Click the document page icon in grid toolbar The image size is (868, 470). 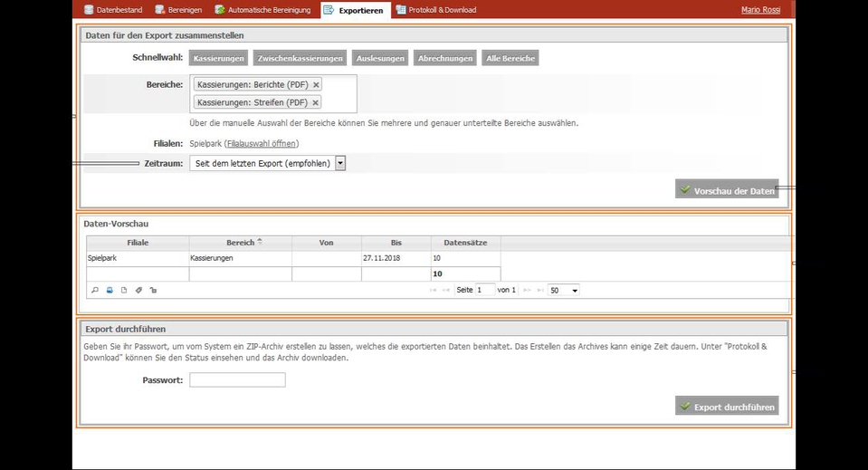click(x=124, y=290)
